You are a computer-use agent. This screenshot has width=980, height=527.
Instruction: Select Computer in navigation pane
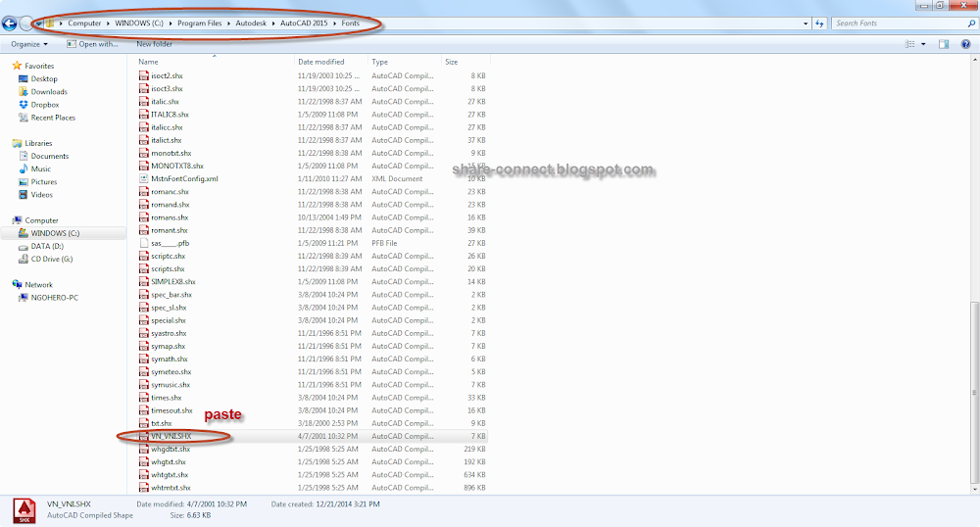[41, 220]
